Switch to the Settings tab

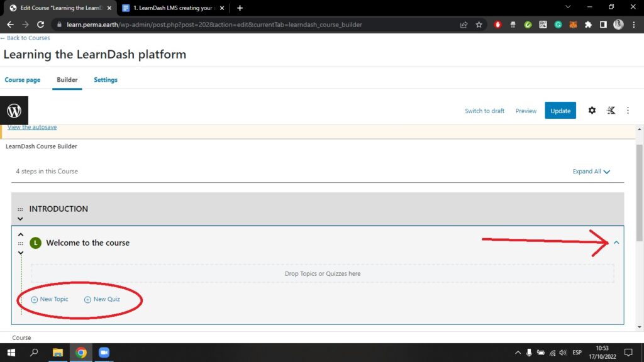click(106, 80)
